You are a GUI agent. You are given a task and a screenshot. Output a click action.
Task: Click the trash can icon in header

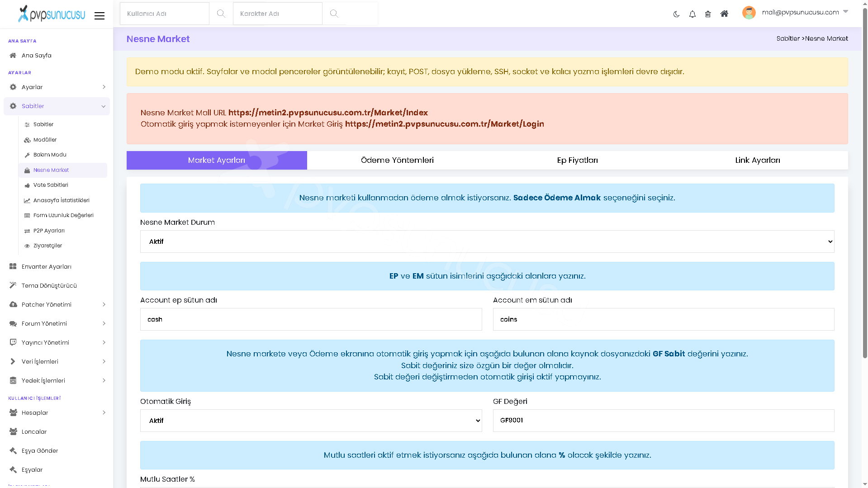(x=708, y=14)
